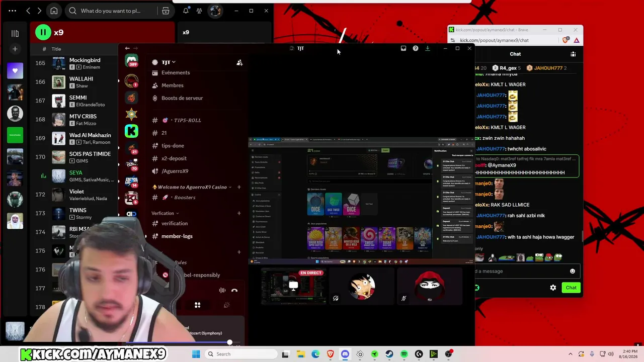This screenshot has height=362, width=644.
Task: Go forward in Spotify navigation
Action: 39,11
